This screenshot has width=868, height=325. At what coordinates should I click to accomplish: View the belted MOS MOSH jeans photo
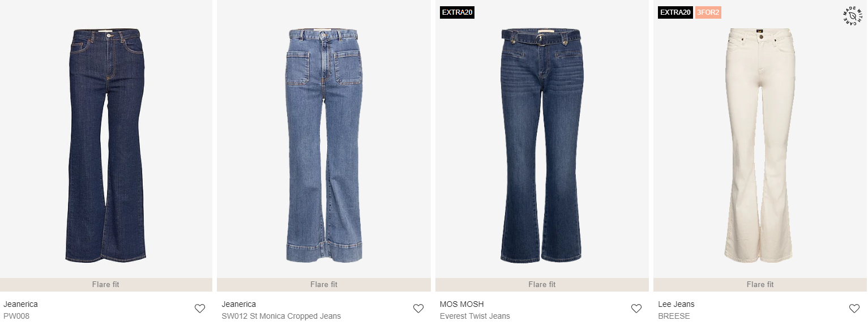(542, 145)
